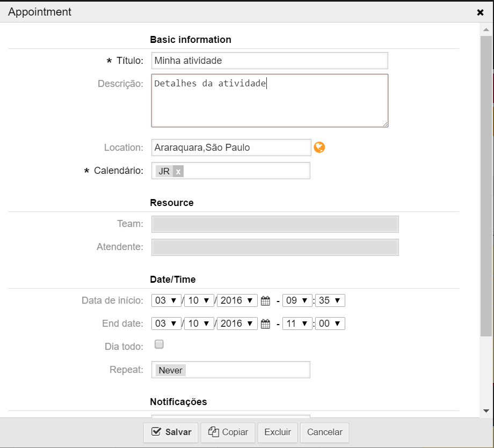The image size is (494, 448).
Task: Enable the Dia todo checkbox
Action: tap(159, 344)
